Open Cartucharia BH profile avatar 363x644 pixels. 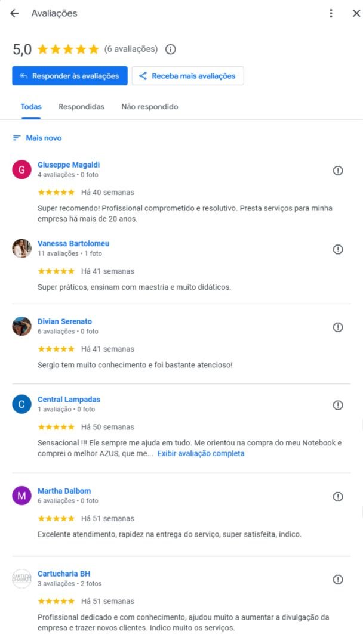pos(21,578)
